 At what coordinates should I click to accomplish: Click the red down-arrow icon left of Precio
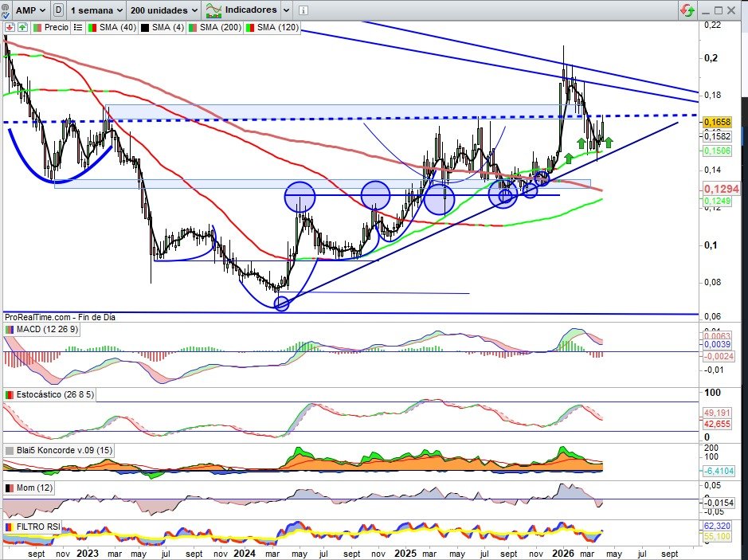[x=10, y=28]
